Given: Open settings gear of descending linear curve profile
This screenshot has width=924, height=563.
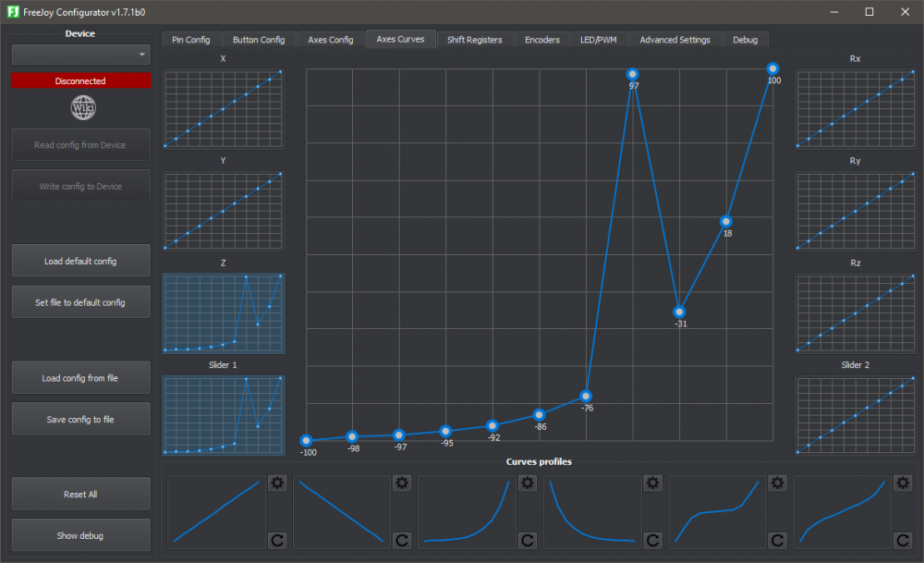Looking at the screenshot, I should click(402, 483).
